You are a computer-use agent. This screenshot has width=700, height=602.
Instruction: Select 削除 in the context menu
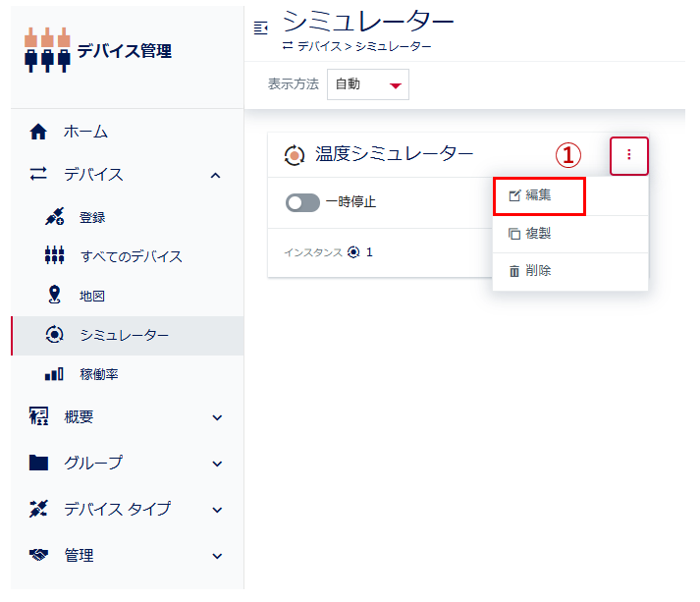coord(538,271)
